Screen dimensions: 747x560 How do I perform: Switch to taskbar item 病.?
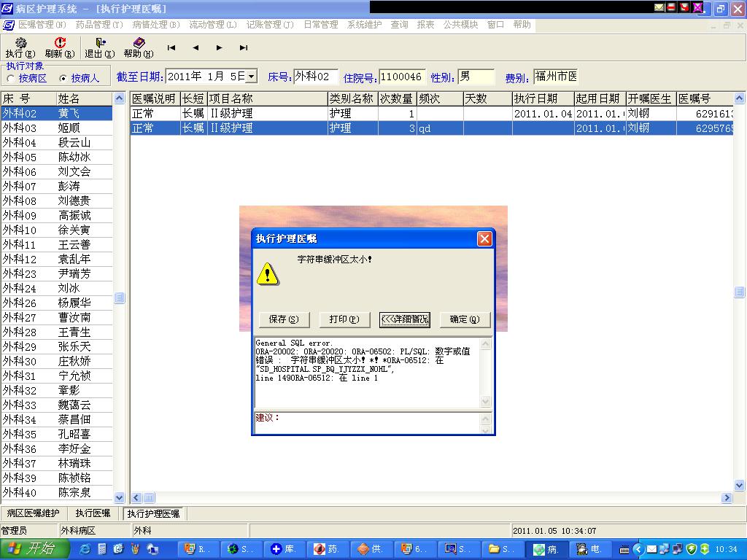[x=547, y=549]
